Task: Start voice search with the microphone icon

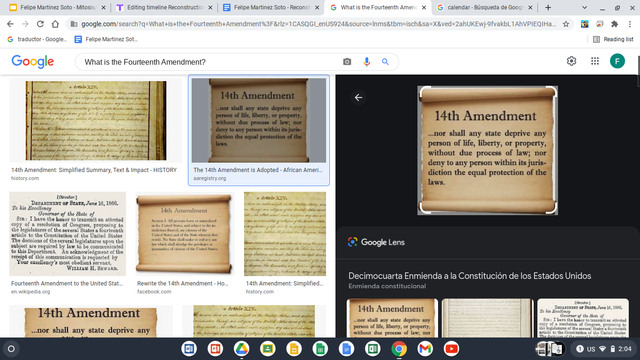Action: (x=367, y=62)
